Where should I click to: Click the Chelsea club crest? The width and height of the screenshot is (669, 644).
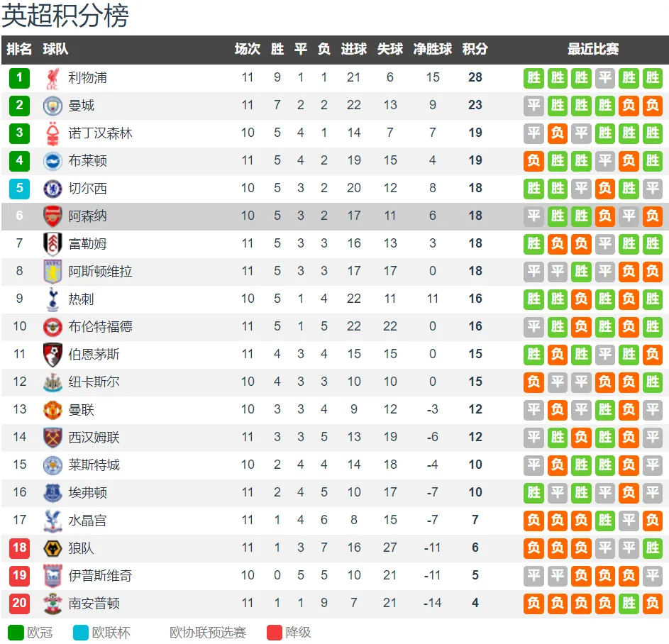click(x=52, y=189)
